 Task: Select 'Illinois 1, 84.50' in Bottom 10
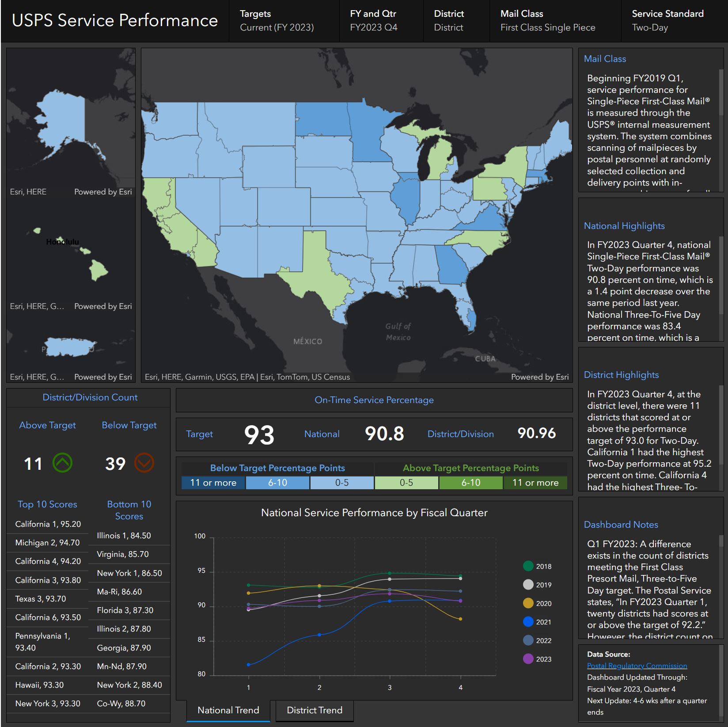click(129, 536)
